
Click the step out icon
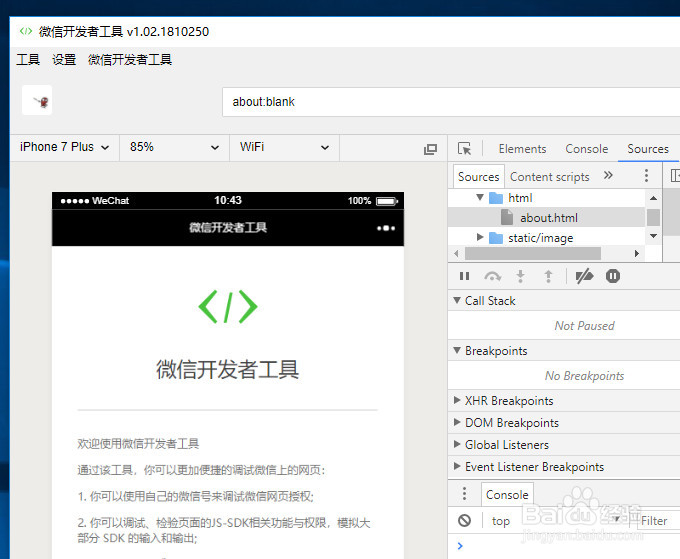click(548, 276)
